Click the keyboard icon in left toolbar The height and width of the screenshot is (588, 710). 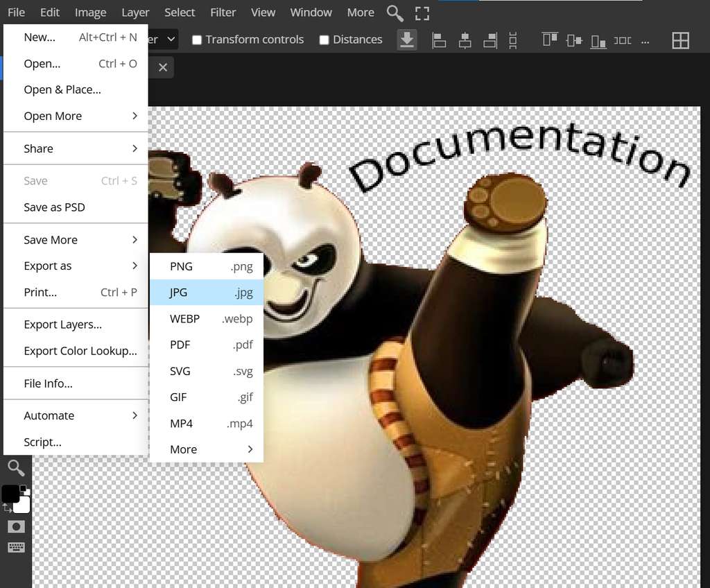[x=17, y=547]
